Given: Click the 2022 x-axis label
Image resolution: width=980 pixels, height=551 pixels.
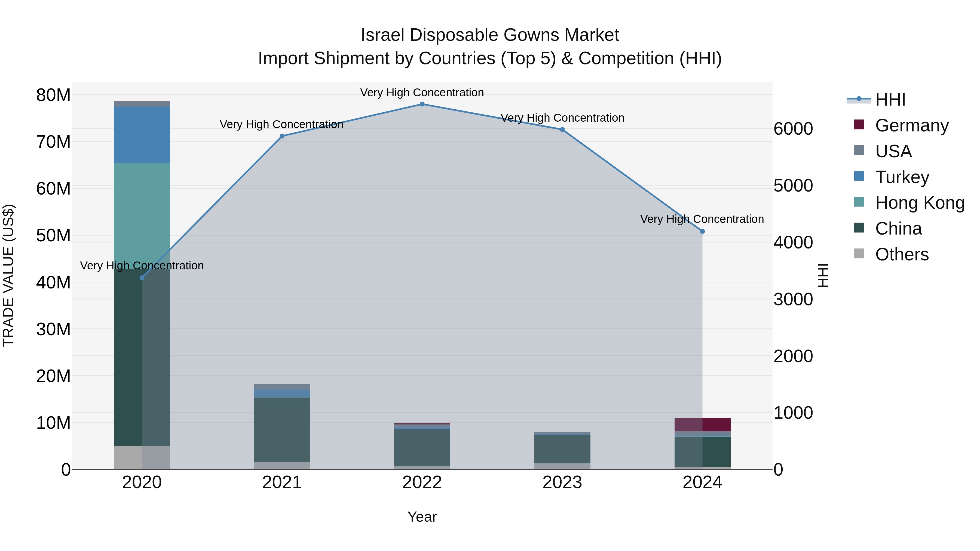Looking at the screenshot, I should [x=422, y=482].
